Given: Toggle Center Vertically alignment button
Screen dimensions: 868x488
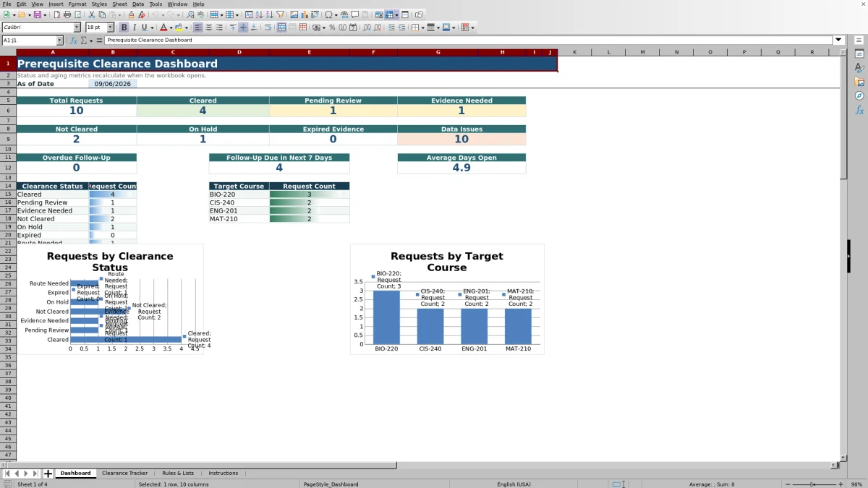Looking at the screenshot, I should 243,27.
